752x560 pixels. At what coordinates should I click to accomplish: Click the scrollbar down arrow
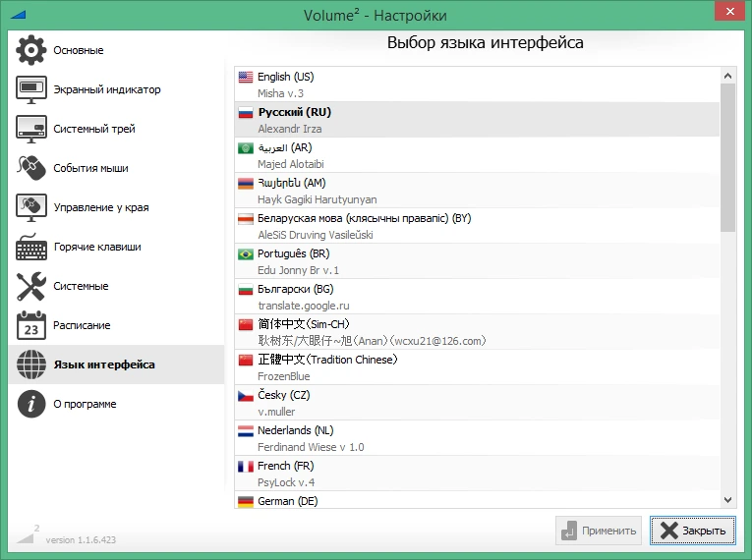click(x=727, y=500)
